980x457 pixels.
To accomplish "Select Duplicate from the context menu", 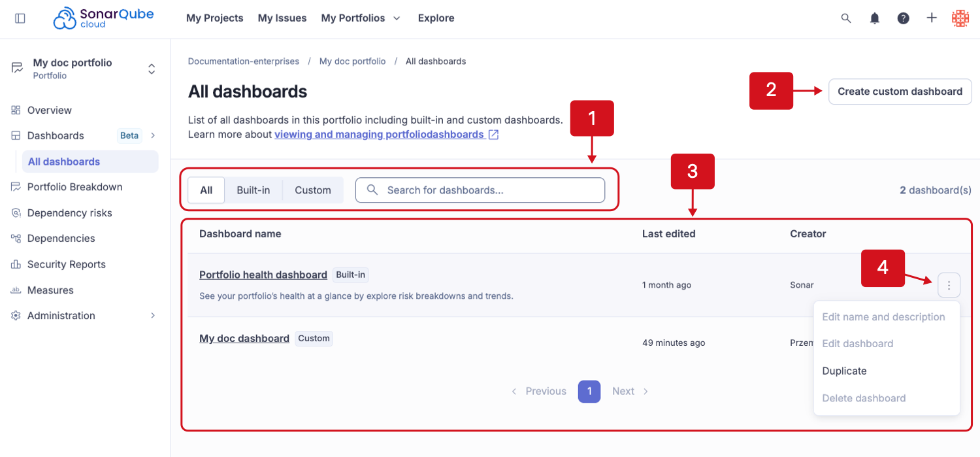I will pyautogui.click(x=844, y=371).
